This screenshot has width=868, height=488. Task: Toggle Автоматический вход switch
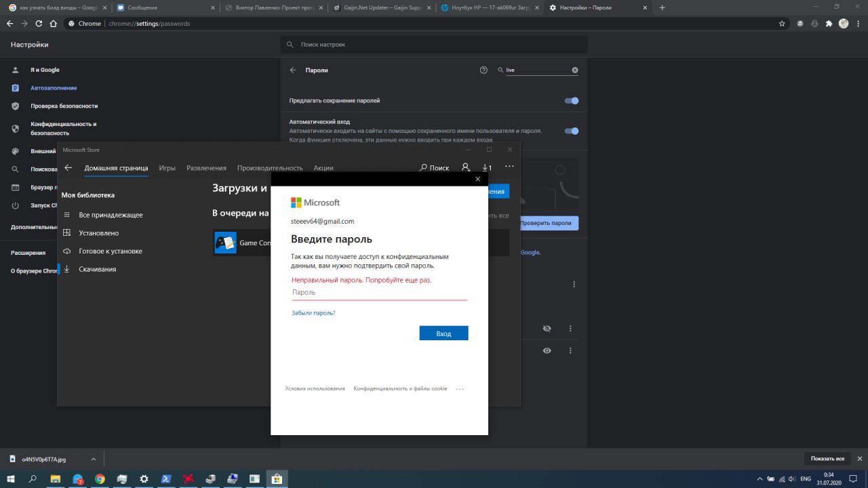coord(572,131)
